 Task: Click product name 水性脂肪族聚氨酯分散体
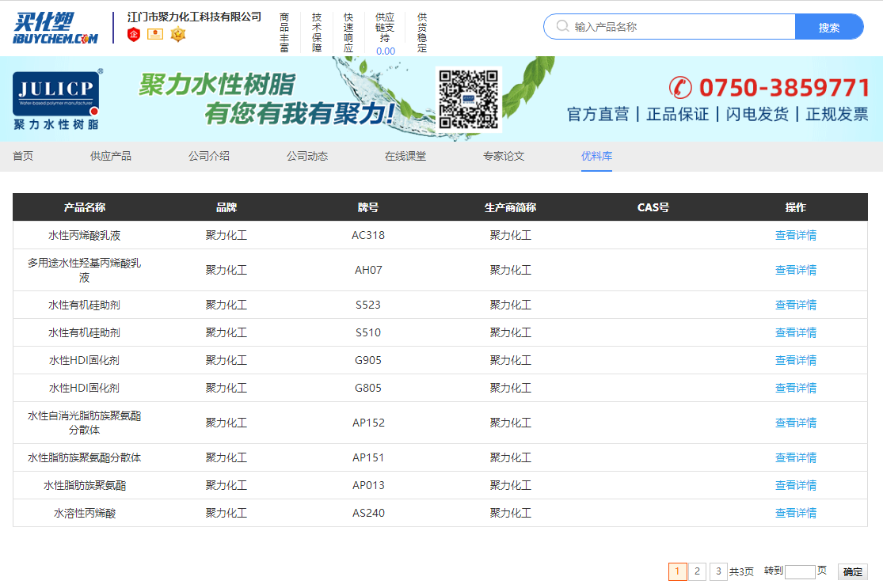pyautogui.click(x=85, y=457)
